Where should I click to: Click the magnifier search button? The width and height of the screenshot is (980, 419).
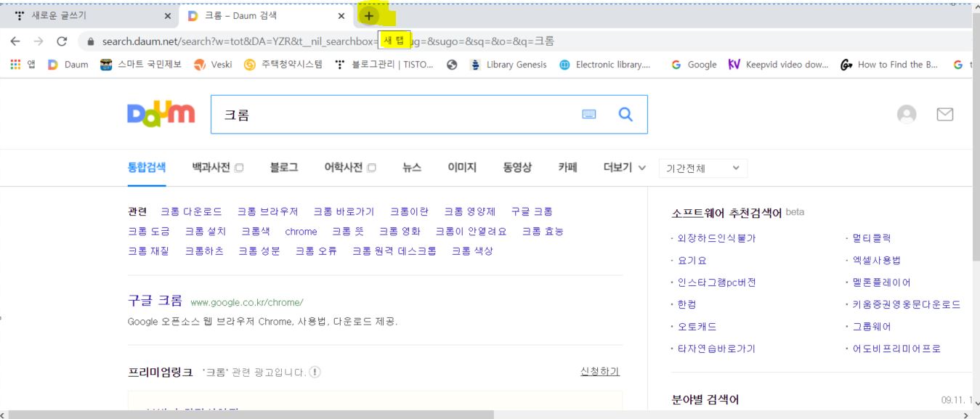(625, 114)
